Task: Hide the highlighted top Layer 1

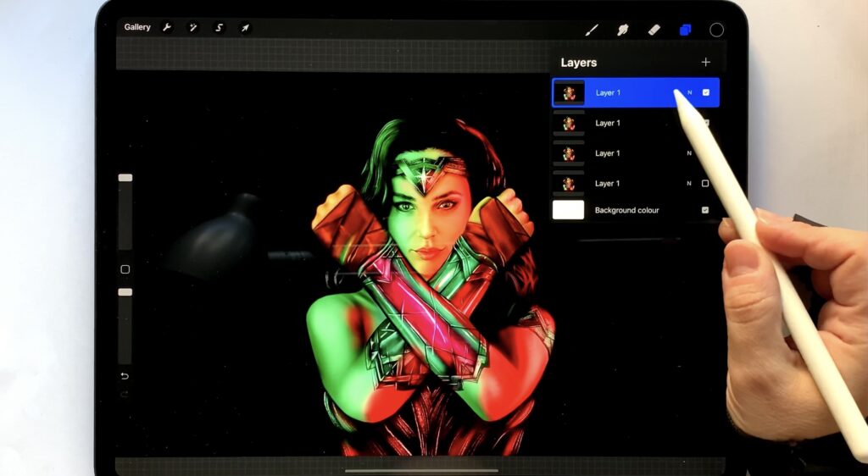Action: click(705, 92)
